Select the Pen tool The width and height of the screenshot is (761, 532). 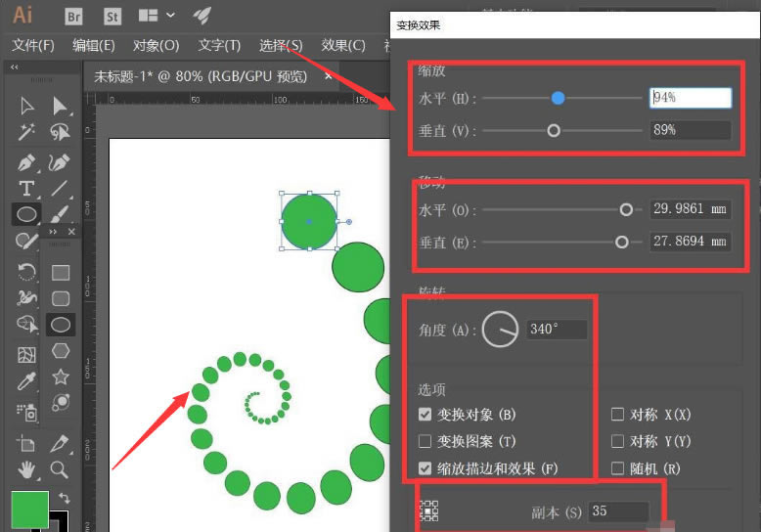click(26, 162)
